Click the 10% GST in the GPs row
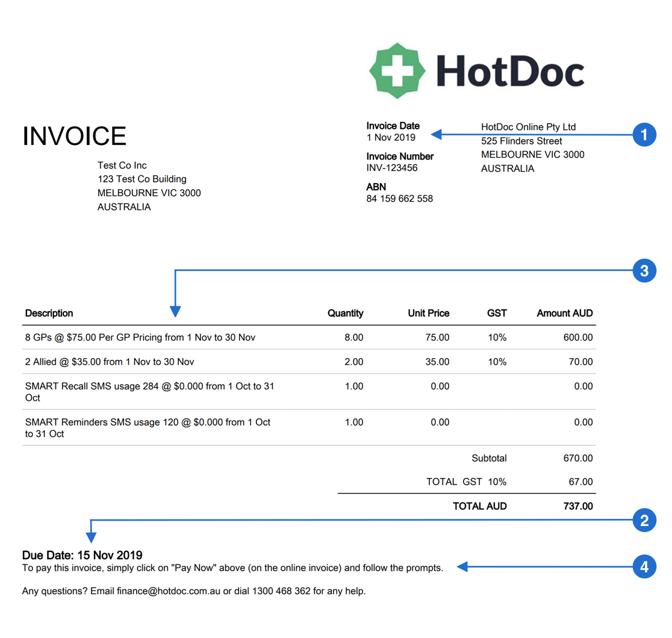Viewport: 672px width, 638px height. point(497,338)
